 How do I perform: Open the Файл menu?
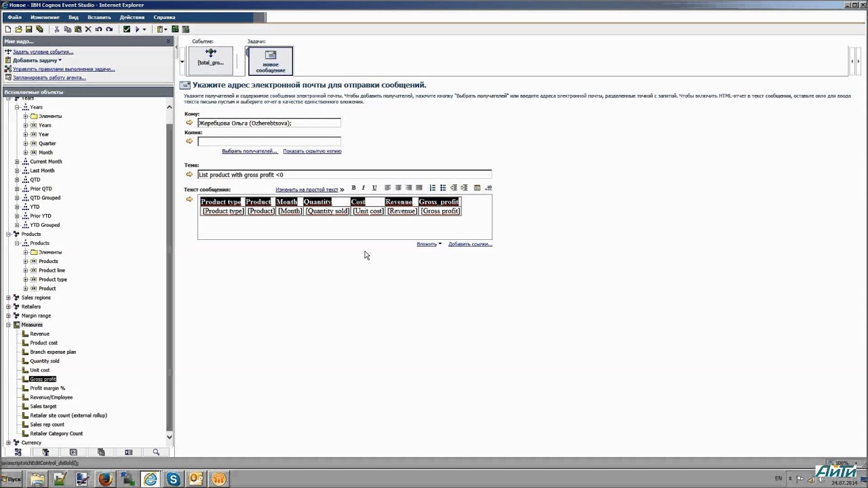pyautogui.click(x=14, y=17)
